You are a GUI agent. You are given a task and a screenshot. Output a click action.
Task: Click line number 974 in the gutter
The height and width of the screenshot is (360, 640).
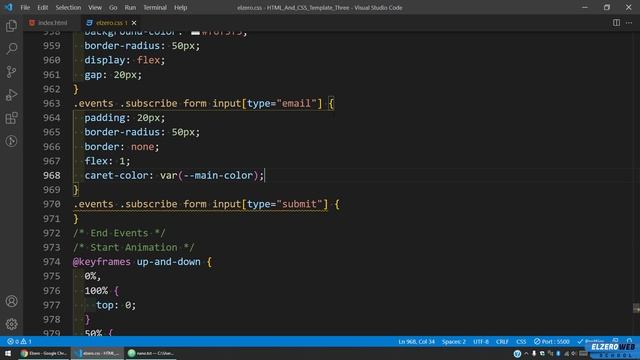(51, 262)
